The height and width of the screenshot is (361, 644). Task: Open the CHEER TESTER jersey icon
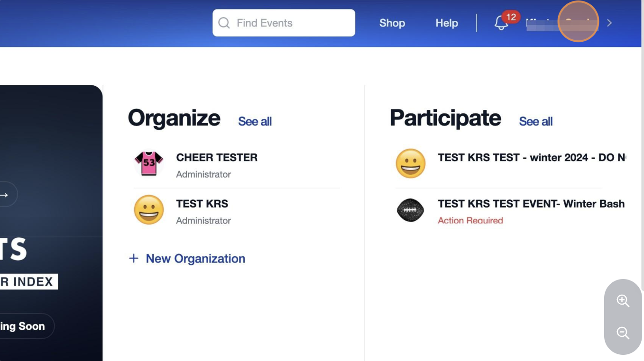click(x=149, y=163)
